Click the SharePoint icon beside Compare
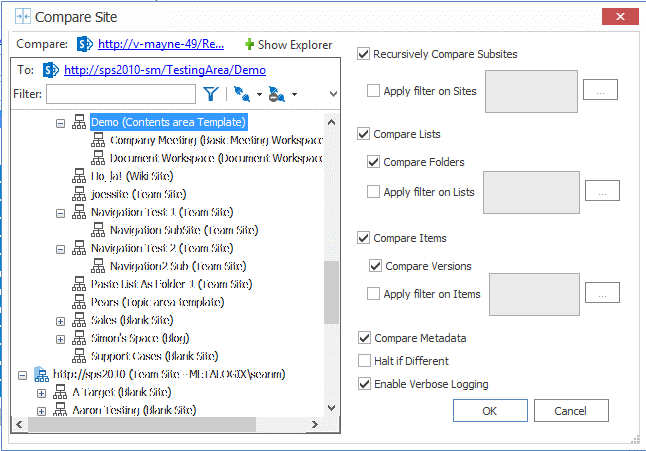646x451 pixels. click(85, 44)
